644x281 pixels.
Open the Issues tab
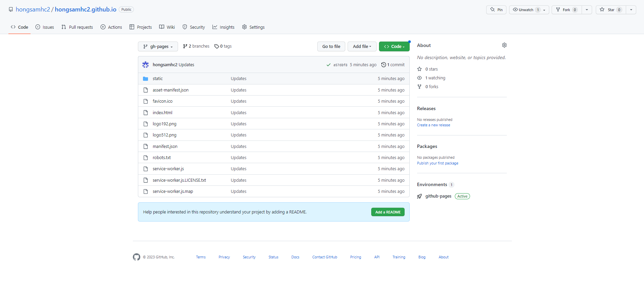point(45,27)
